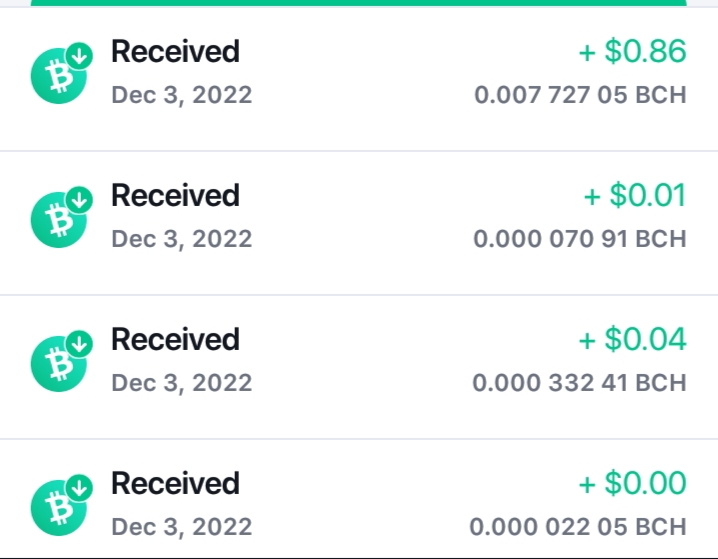The image size is (718, 559).
Task: Click the Received label of the first transaction
Action: click(x=175, y=51)
